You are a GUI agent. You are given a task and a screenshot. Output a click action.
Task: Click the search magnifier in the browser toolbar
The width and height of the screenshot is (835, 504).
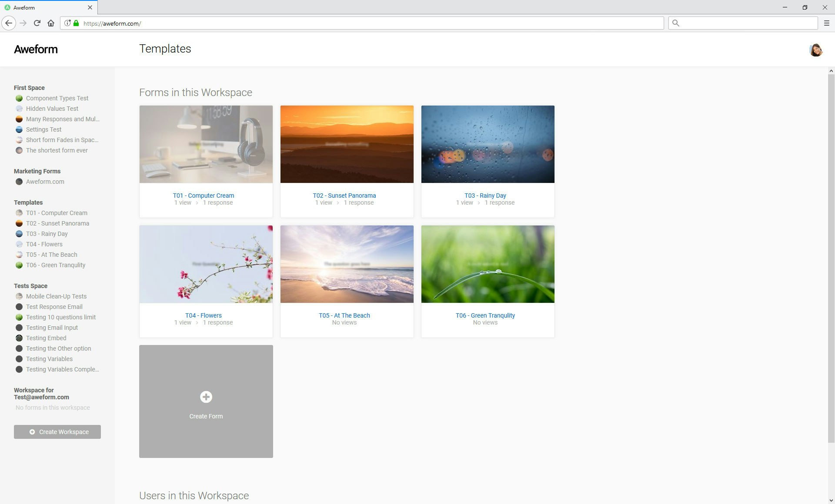pos(676,23)
